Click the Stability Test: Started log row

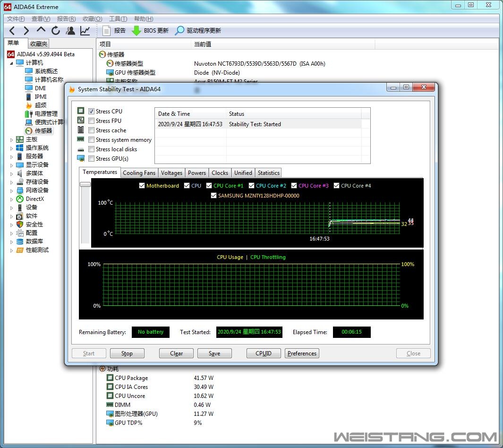pos(258,124)
